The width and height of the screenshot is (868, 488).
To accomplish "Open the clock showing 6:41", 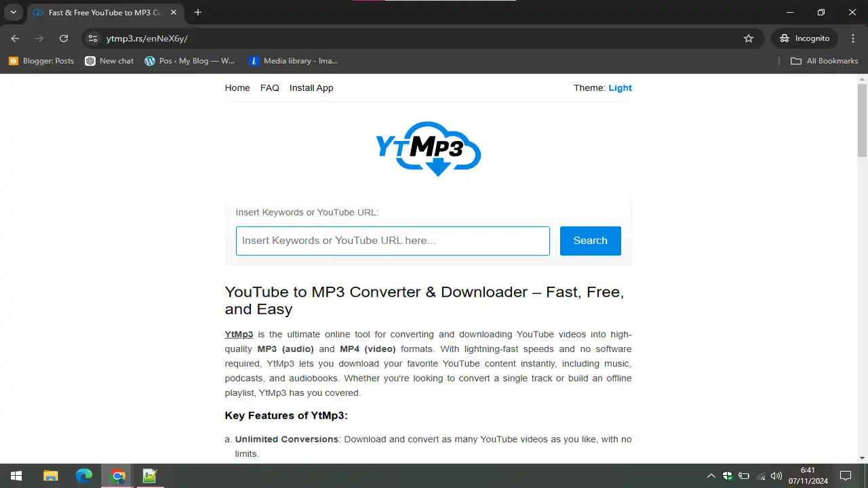I will [808, 476].
